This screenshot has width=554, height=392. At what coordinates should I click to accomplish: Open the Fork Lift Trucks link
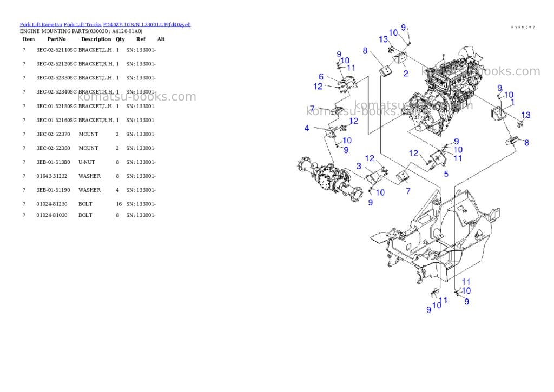[x=82, y=25]
